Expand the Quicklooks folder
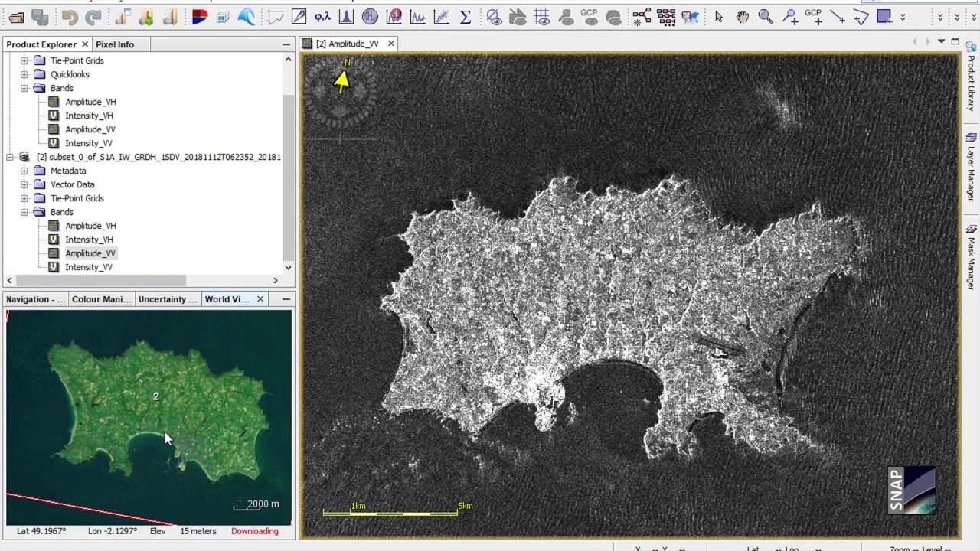Viewport: 980px width, 551px height. point(24,74)
